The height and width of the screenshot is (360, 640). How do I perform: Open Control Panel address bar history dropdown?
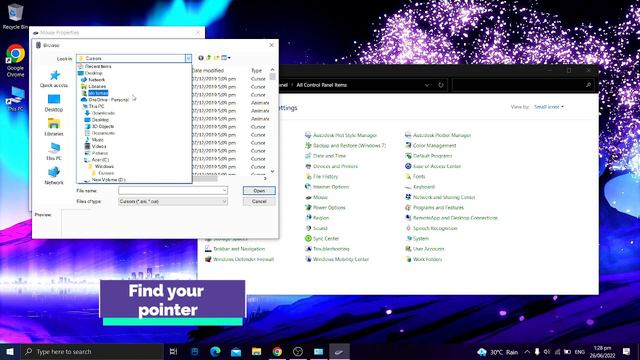click(427, 85)
